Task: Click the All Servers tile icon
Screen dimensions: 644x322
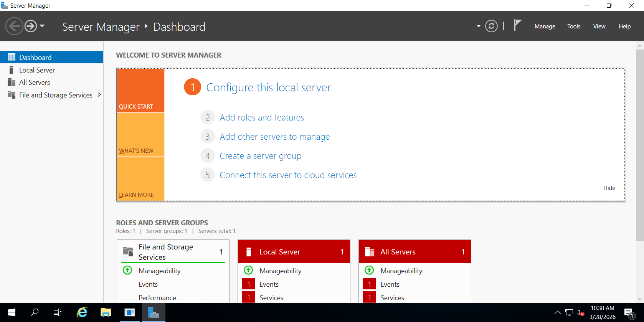Action: coord(370,252)
